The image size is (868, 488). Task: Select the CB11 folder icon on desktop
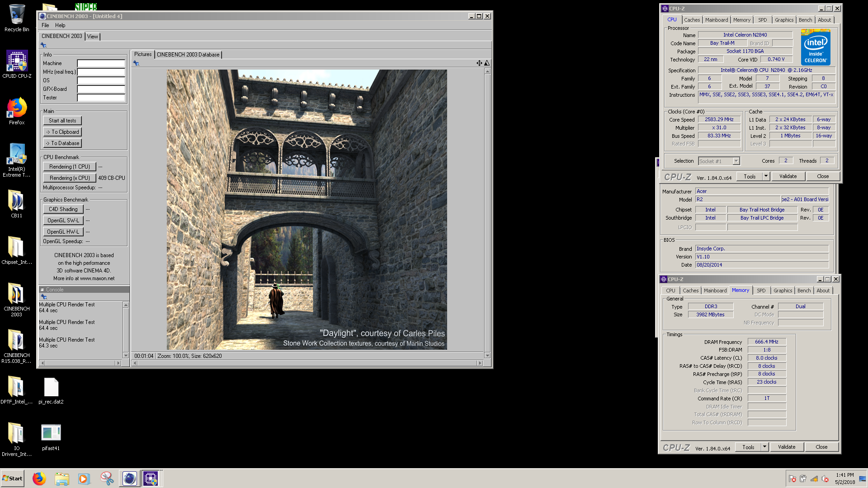(x=17, y=204)
